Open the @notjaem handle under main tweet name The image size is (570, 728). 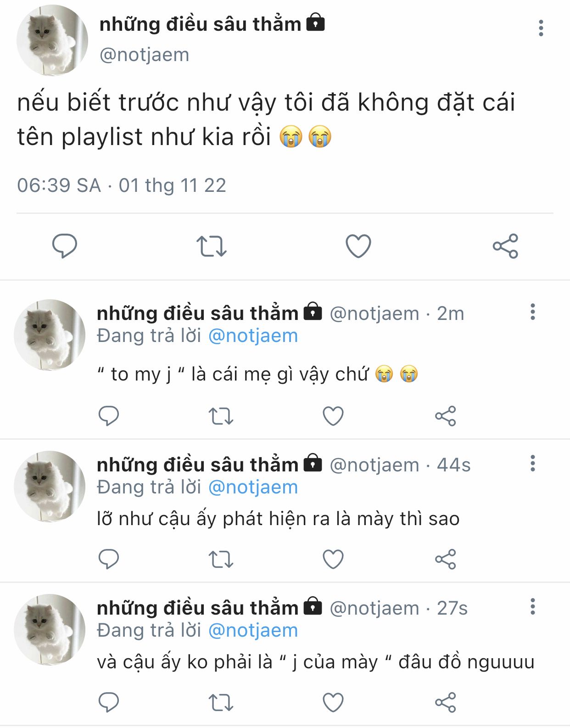click(x=144, y=55)
